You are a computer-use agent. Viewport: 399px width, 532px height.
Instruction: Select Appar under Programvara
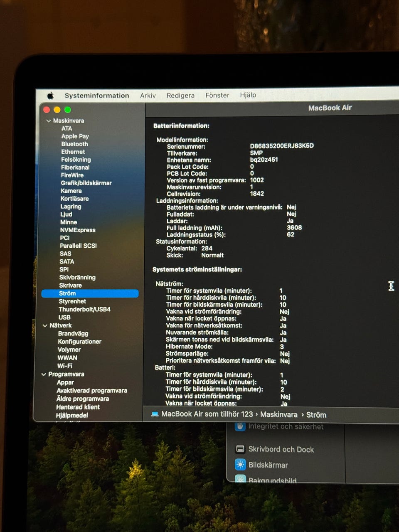tap(65, 382)
